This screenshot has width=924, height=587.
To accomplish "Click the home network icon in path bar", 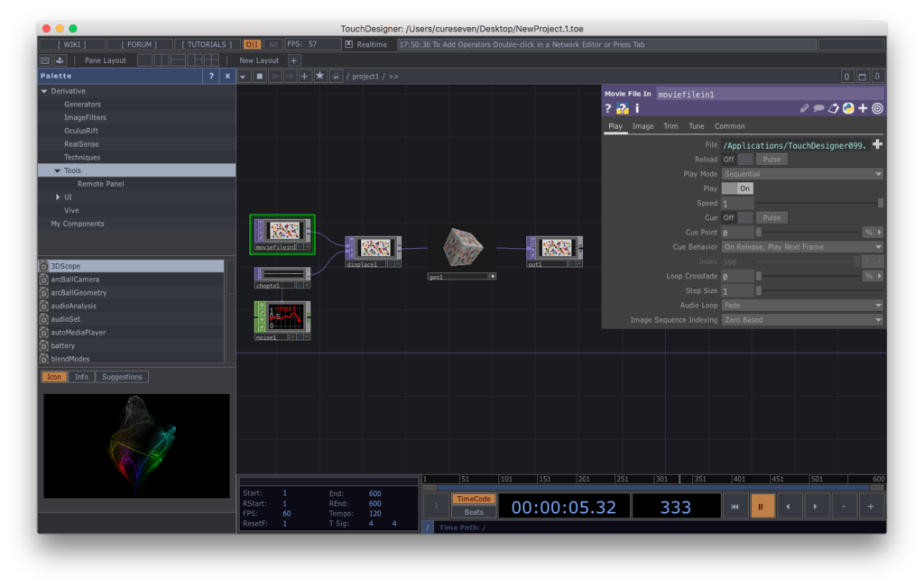I will pos(336,76).
